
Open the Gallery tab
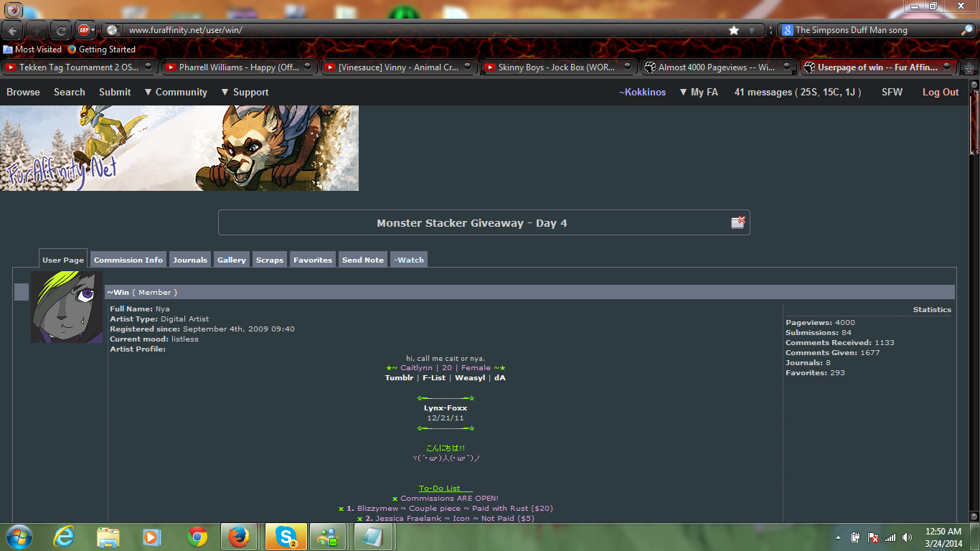tap(232, 260)
